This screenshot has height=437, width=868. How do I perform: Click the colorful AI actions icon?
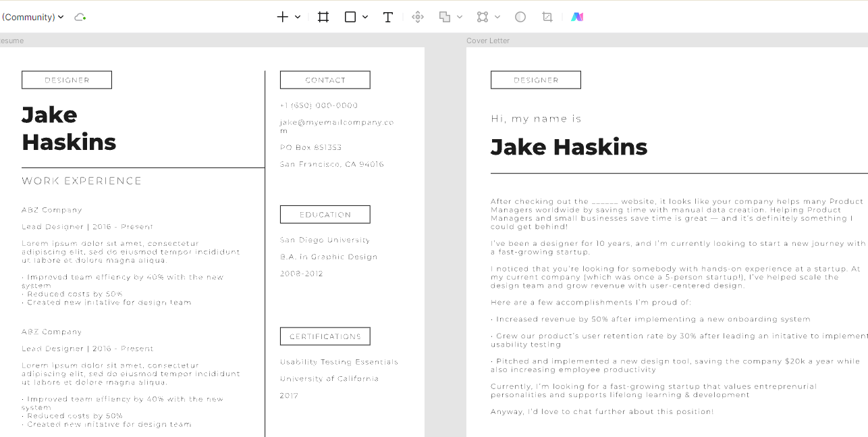click(577, 17)
